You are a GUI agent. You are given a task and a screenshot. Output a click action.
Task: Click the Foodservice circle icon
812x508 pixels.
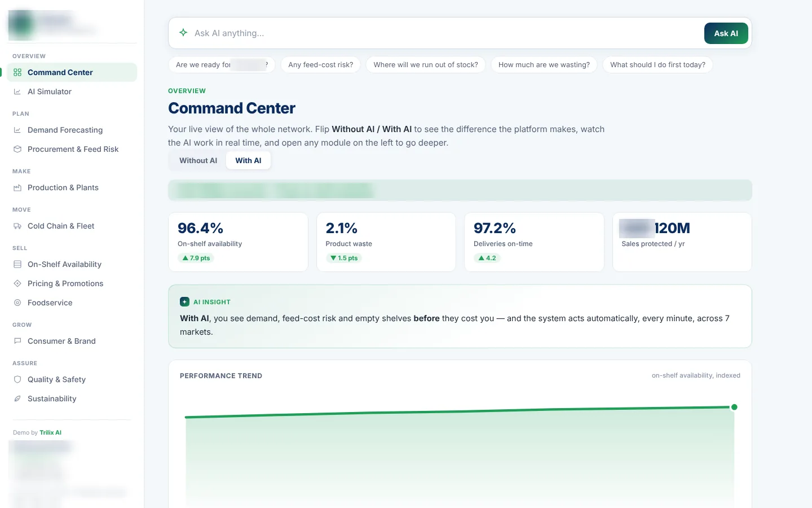click(17, 303)
